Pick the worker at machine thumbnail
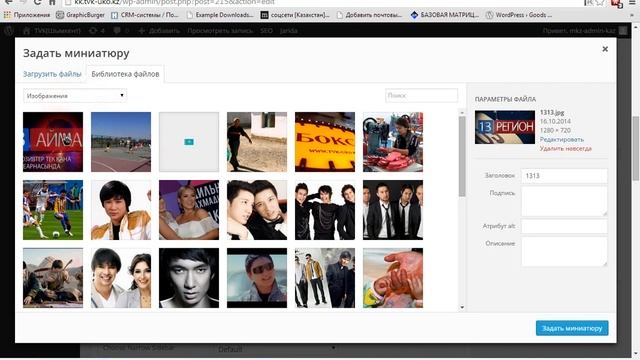 [393, 142]
